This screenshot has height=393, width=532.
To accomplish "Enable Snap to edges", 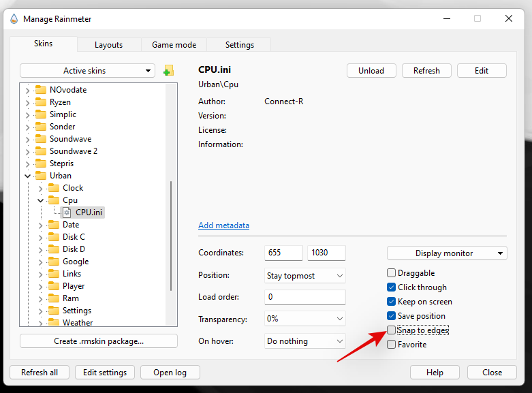I will [391, 330].
